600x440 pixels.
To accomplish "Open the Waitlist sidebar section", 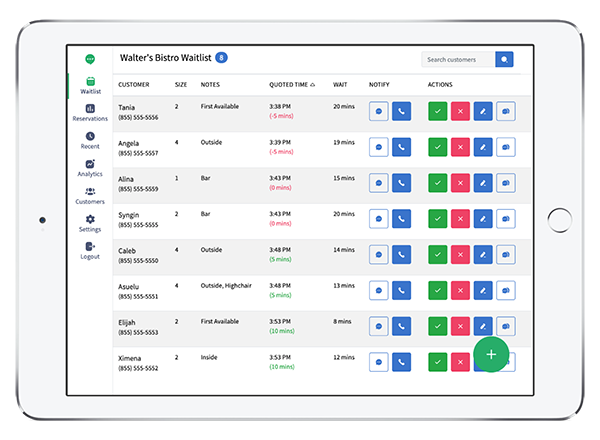I will click(x=90, y=85).
